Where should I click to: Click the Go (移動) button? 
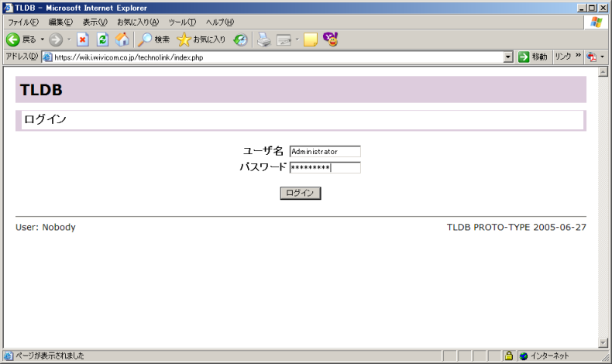point(532,57)
